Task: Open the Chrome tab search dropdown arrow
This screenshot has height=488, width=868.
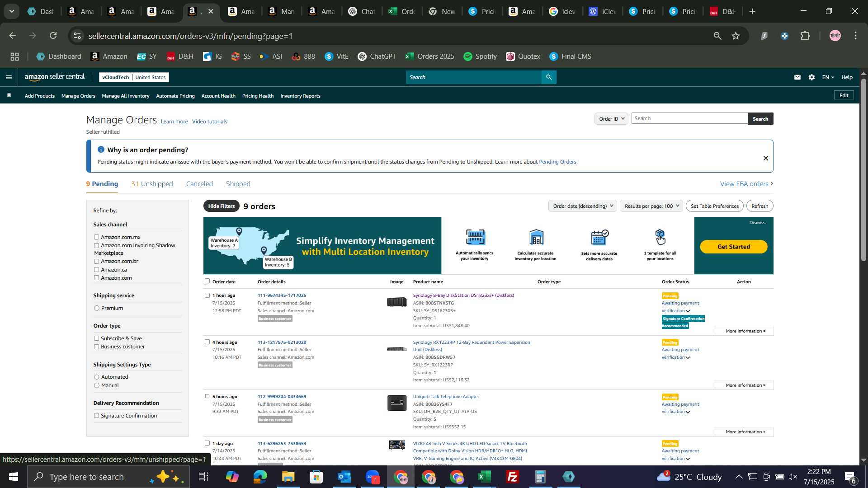Action: (12, 11)
